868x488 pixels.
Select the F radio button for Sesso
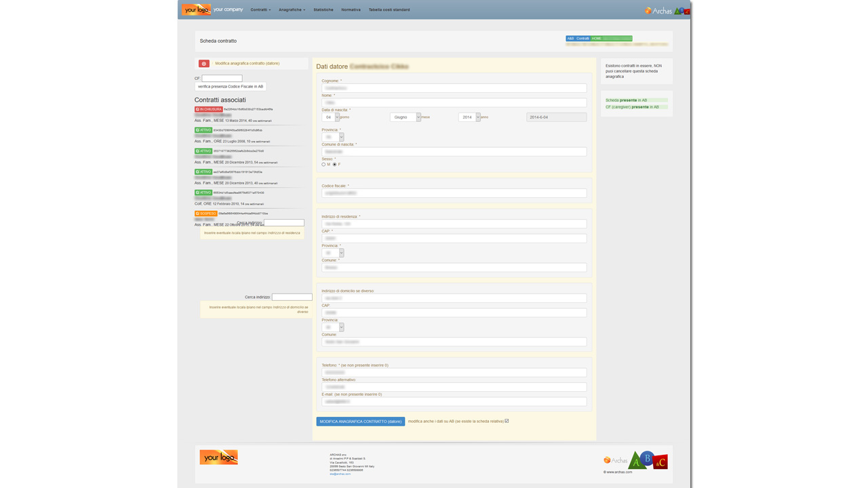click(x=334, y=165)
